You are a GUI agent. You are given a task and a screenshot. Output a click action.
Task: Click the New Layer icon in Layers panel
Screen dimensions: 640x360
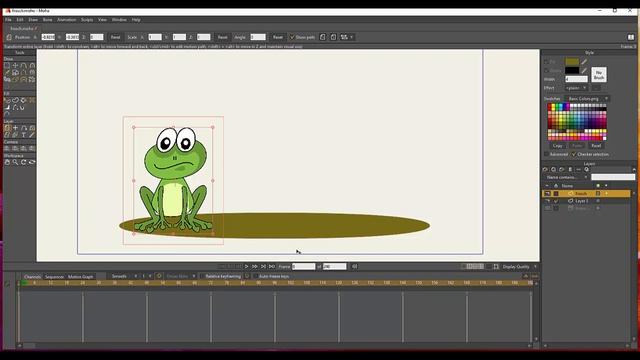coord(545,169)
